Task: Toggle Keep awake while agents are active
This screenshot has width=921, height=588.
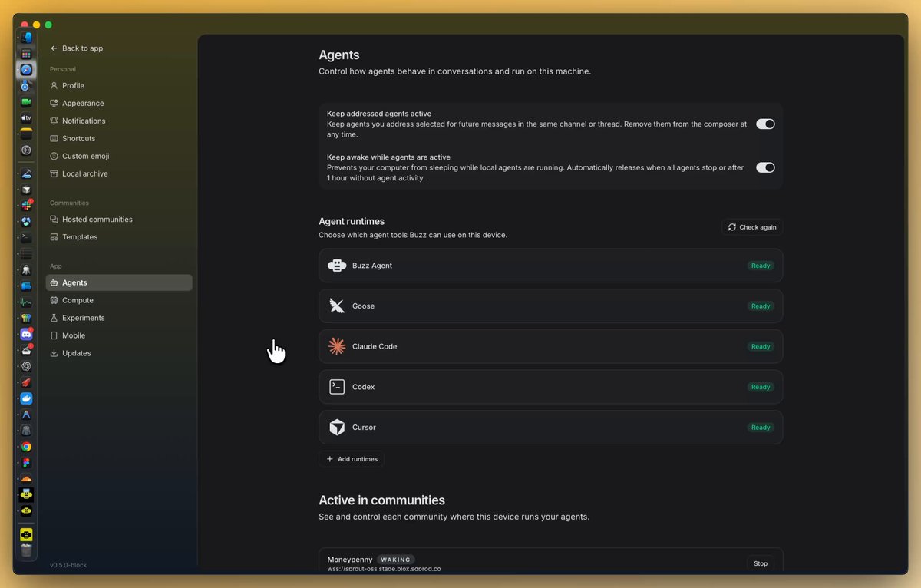Action: pos(765,167)
